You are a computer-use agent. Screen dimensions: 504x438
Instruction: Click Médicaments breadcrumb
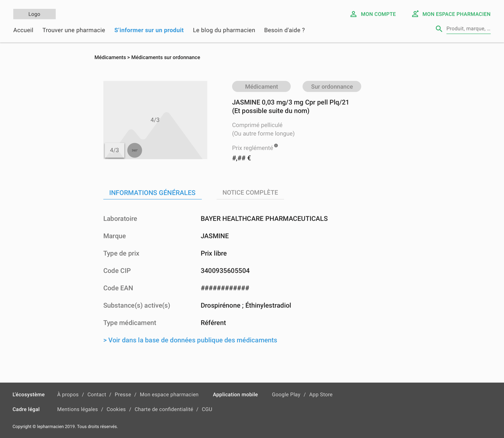pyautogui.click(x=110, y=57)
